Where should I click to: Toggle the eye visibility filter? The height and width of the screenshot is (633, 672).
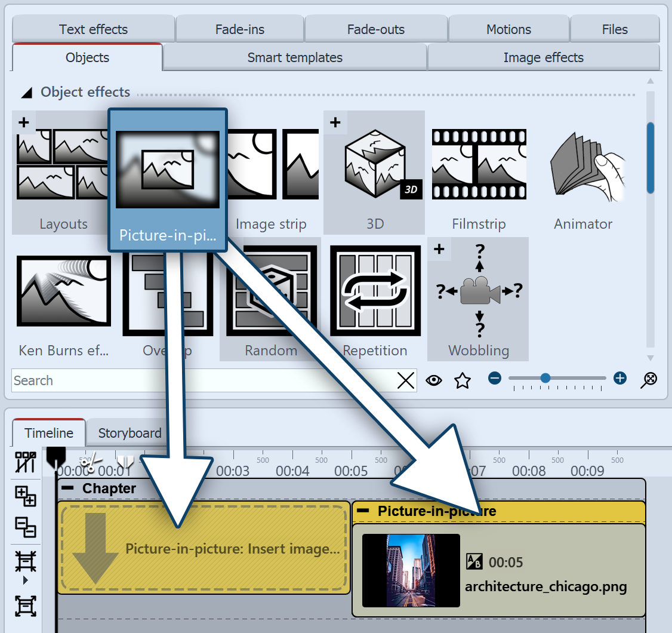tap(434, 380)
